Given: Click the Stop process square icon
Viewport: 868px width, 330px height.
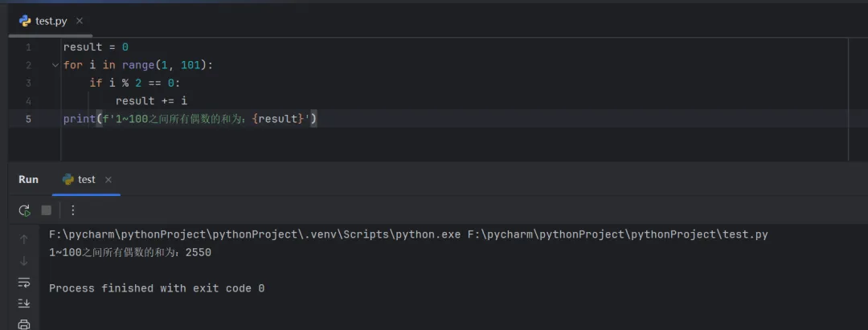Looking at the screenshot, I should [47, 210].
